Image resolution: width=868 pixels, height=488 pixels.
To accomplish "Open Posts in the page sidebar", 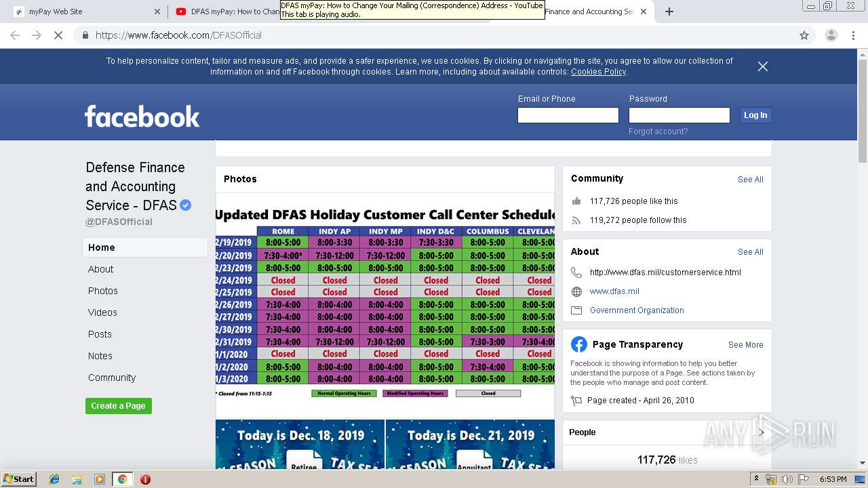I will coord(100,334).
